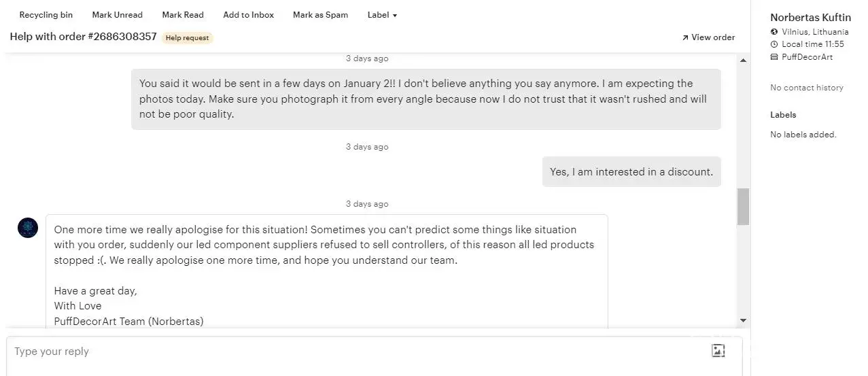Click Add to Inbox

[248, 15]
